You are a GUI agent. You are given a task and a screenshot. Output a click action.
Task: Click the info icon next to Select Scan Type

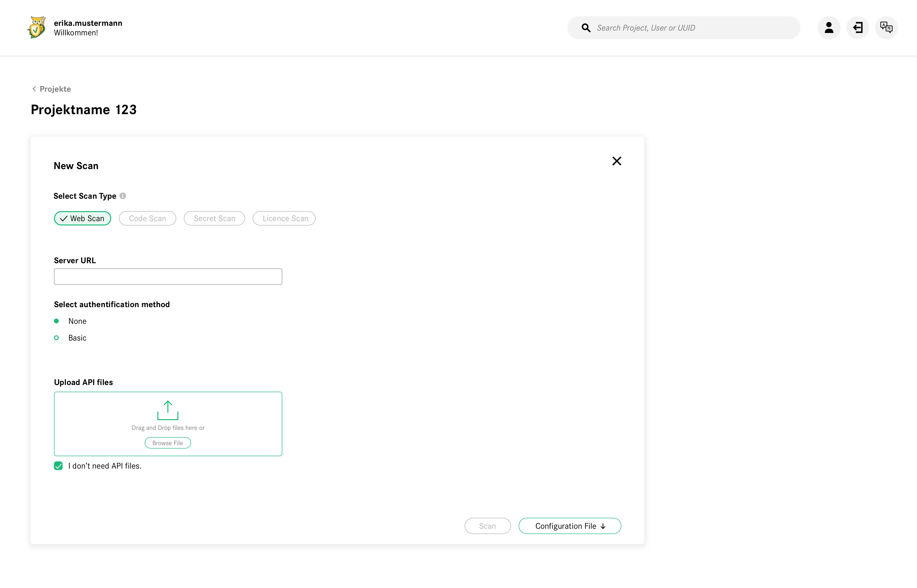(123, 196)
